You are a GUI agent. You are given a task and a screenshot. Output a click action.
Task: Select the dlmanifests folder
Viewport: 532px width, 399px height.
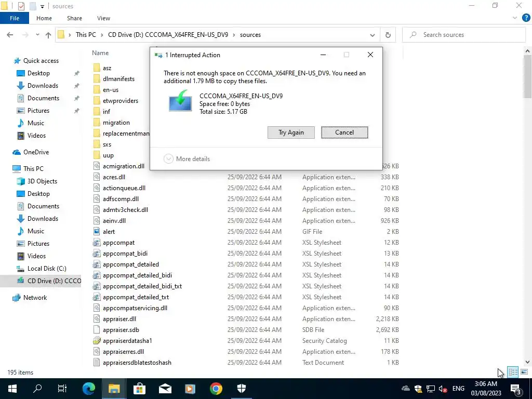(118, 79)
